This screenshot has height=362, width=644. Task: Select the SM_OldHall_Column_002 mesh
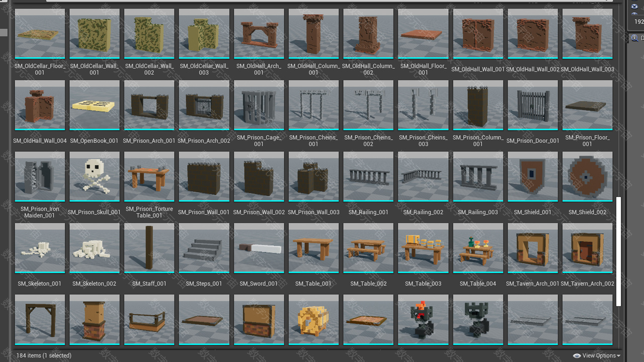pyautogui.click(x=368, y=34)
